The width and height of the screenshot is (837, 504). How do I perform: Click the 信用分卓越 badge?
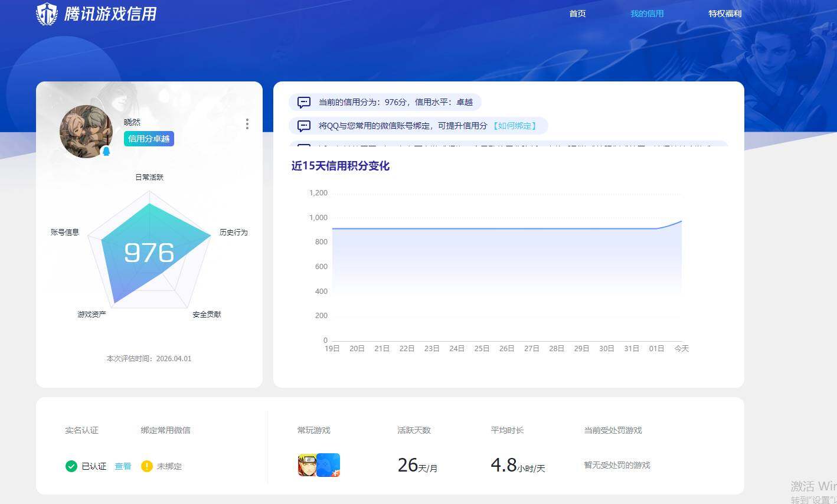[x=149, y=139]
